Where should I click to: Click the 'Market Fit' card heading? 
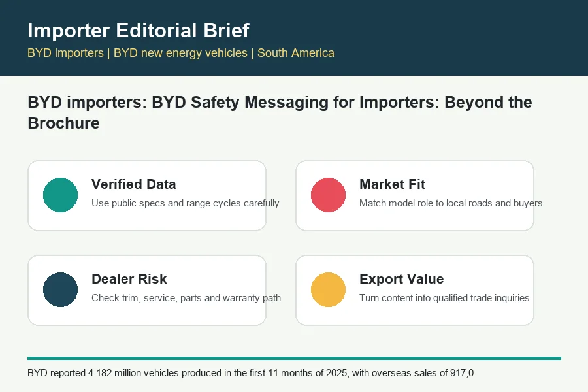(392, 184)
